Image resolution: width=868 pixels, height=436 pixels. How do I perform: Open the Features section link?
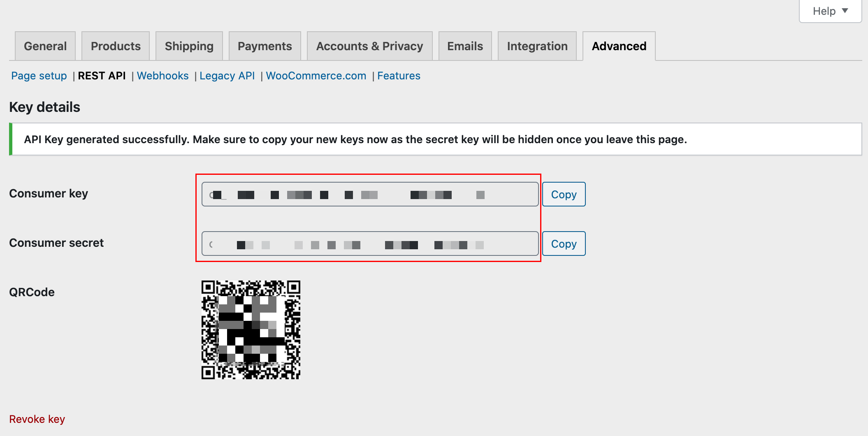399,76
